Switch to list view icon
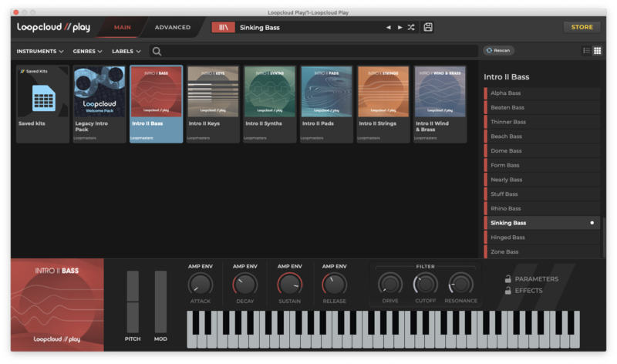Image resolution: width=617 pixels, height=364 pixels. coord(586,51)
